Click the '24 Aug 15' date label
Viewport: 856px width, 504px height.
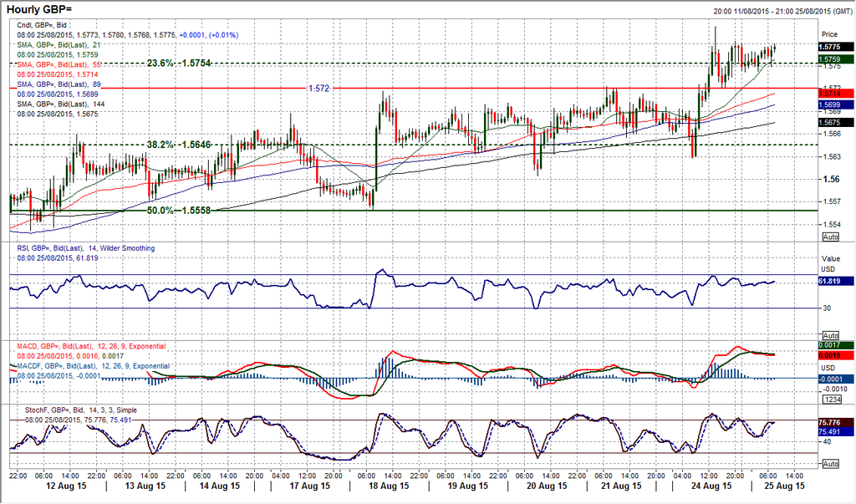coord(711,486)
